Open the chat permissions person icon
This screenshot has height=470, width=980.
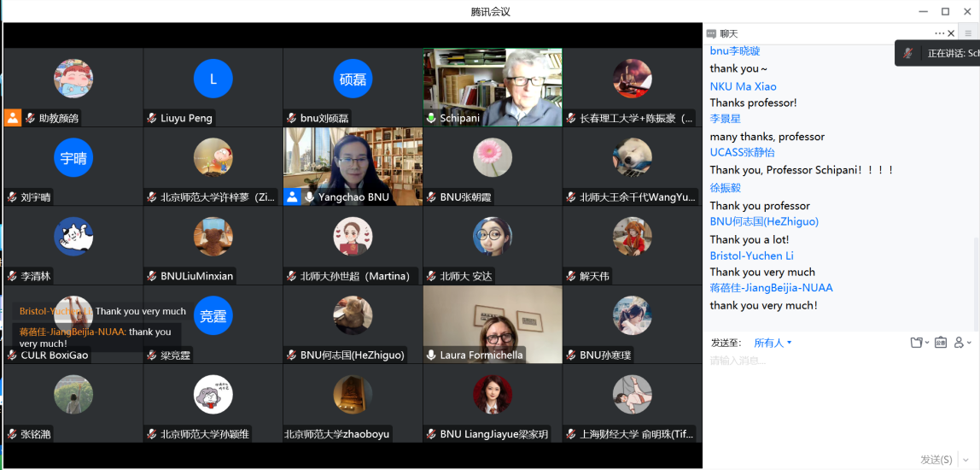pyautogui.click(x=961, y=343)
